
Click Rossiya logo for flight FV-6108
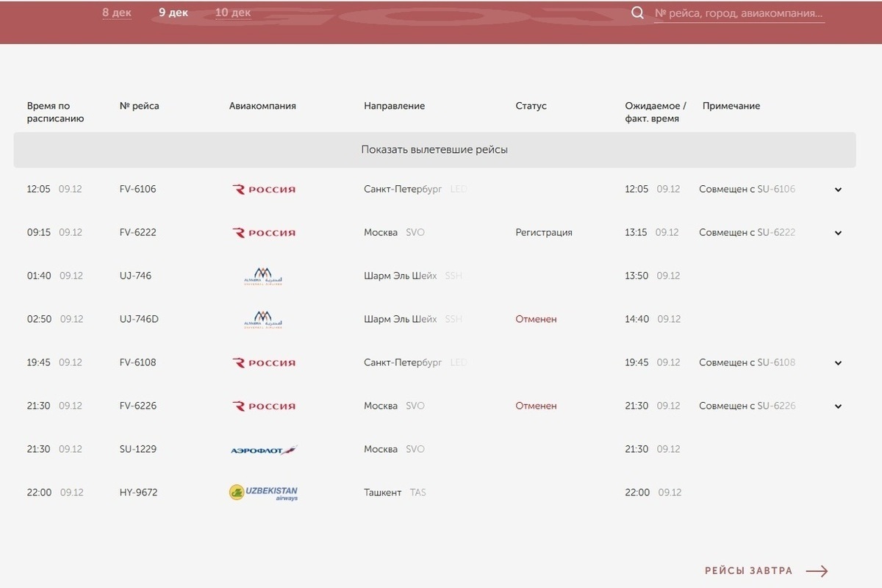coord(264,363)
